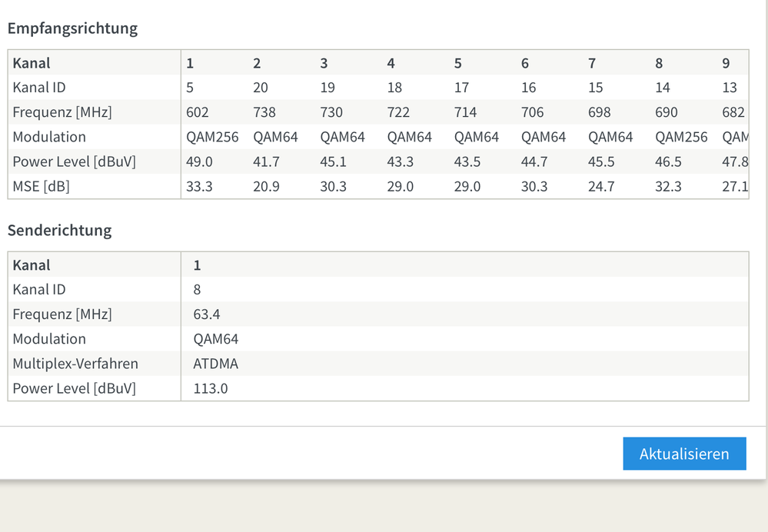Click the MSE value 24.7
The width and height of the screenshot is (768, 532).
click(601, 186)
